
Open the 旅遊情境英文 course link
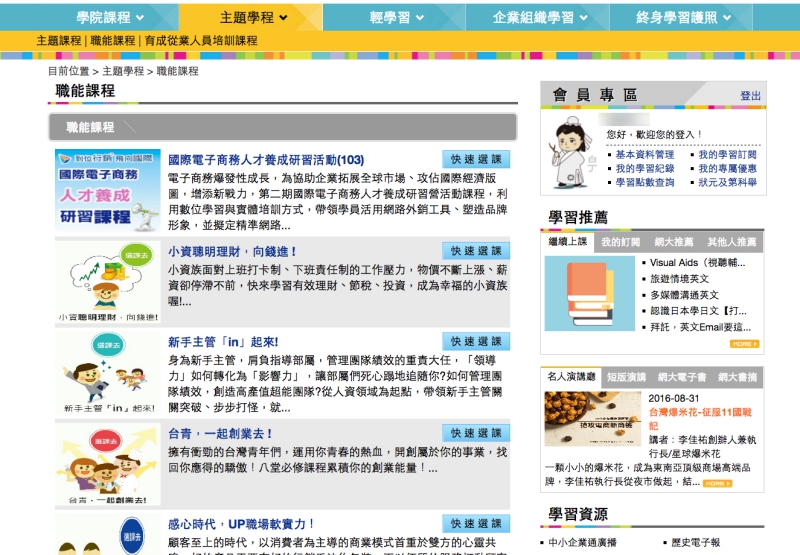coord(679,279)
